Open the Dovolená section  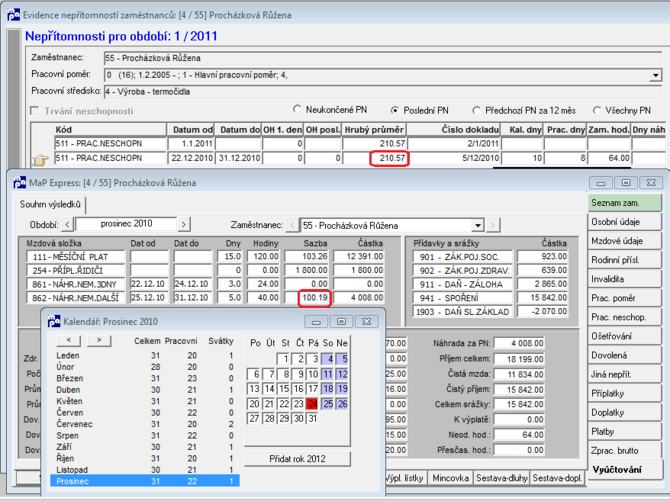tap(624, 355)
